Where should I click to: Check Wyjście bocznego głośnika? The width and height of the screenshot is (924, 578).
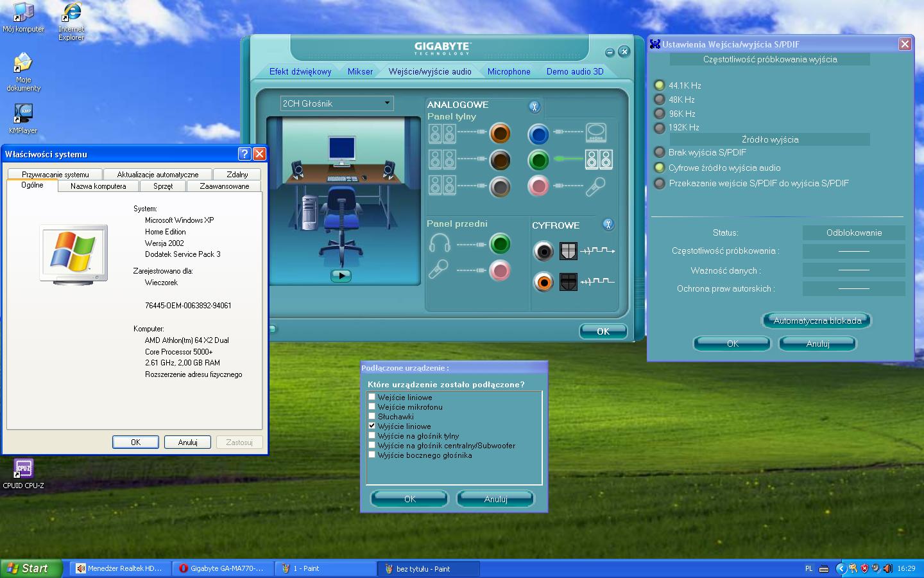pos(372,455)
